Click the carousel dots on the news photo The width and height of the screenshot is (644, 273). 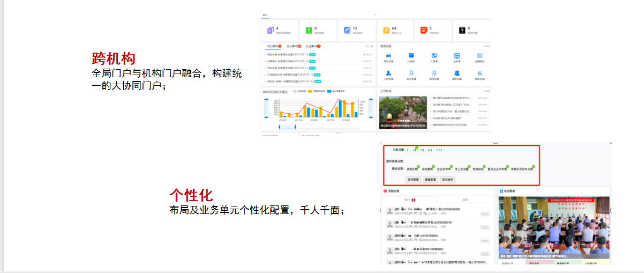coord(403,121)
